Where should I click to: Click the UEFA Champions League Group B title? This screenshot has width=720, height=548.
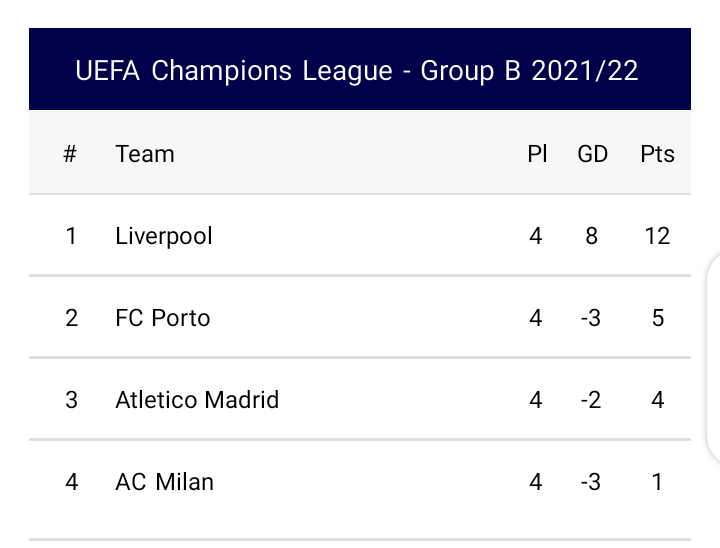[357, 71]
